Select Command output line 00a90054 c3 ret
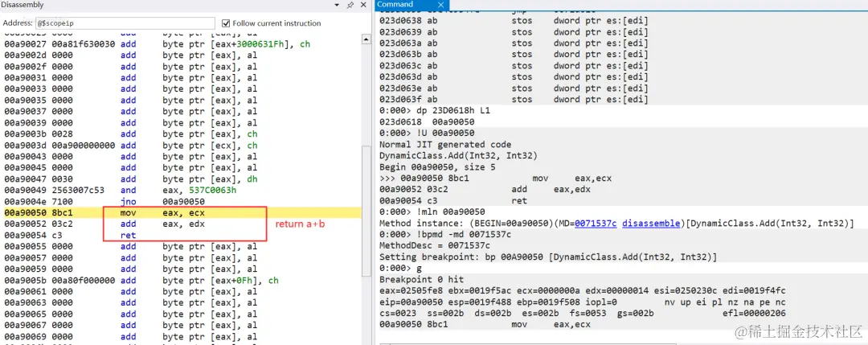The height and width of the screenshot is (345, 868). (453, 200)
